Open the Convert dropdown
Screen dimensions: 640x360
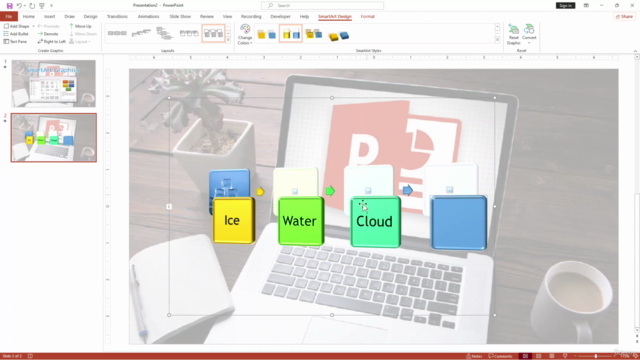pos(529,34)
